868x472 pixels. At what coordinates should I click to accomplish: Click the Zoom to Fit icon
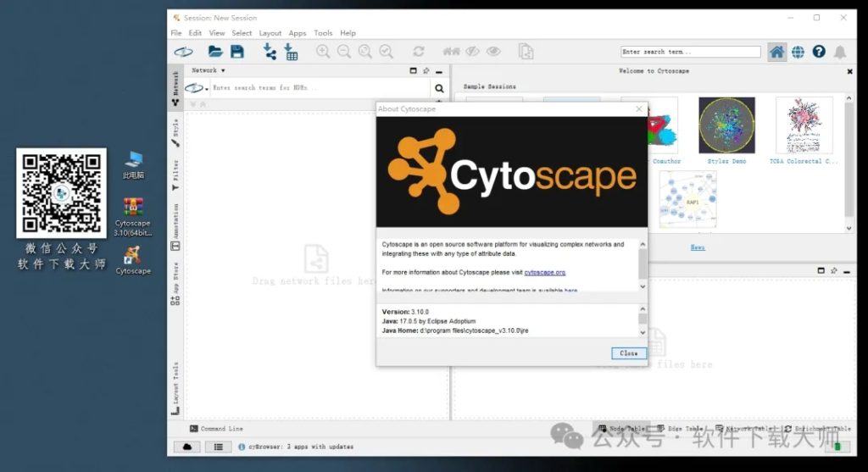364,52
